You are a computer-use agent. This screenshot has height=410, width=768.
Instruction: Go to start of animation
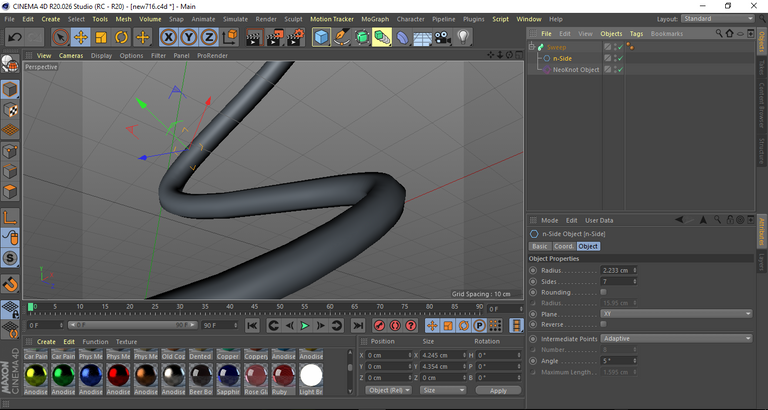[252, 325]
